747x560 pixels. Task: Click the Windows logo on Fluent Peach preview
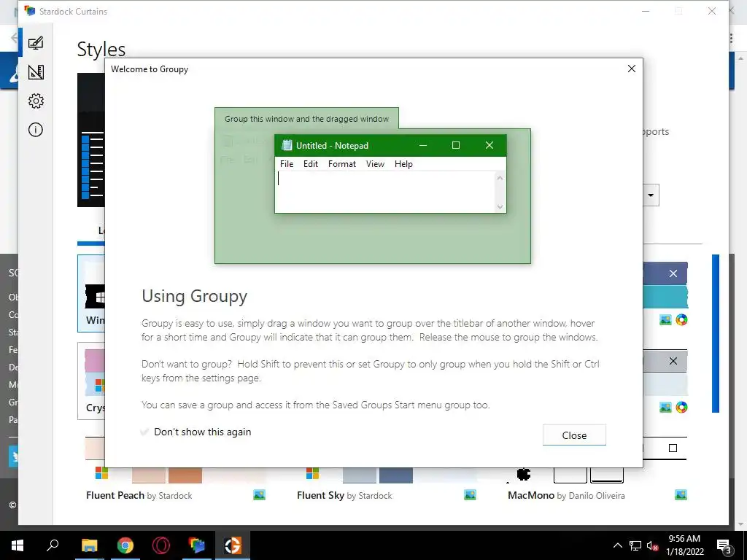[x=101, y=473]
